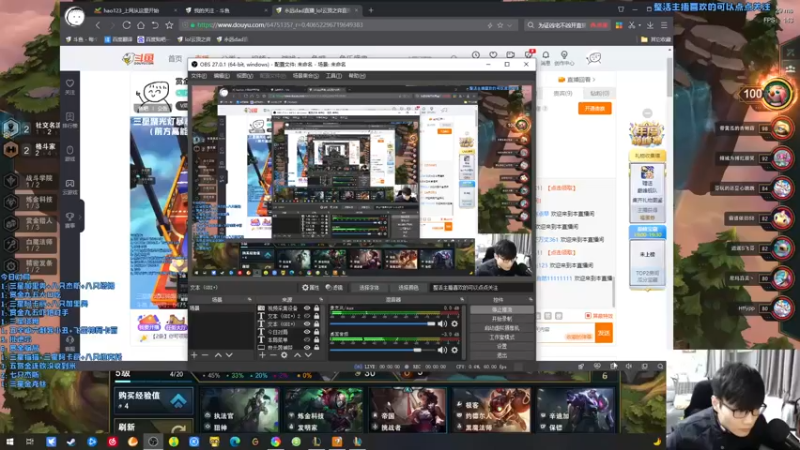
Task: Toggle visibility of selected 文本 (GDI+) source
Action: (x=307, y=323)
